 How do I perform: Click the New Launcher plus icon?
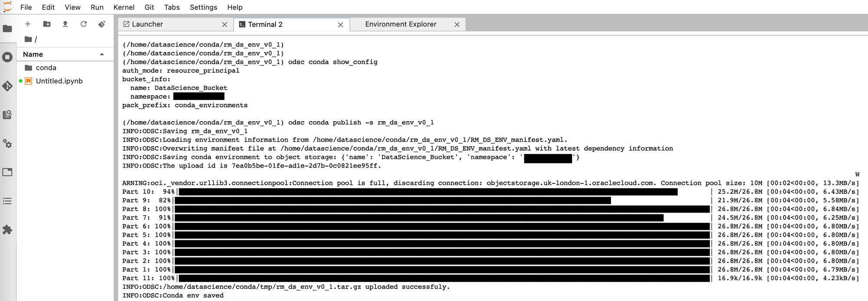pos(28,24)
